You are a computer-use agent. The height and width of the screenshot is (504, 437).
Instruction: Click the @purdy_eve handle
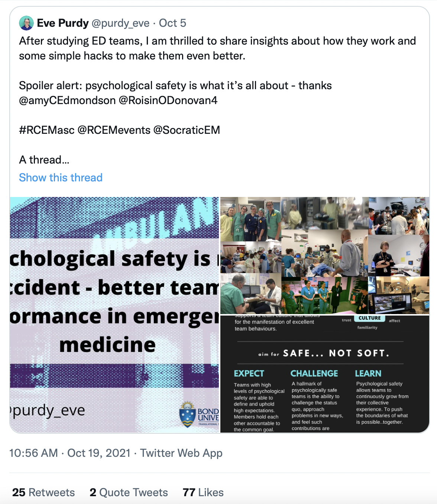coord(120,23)
